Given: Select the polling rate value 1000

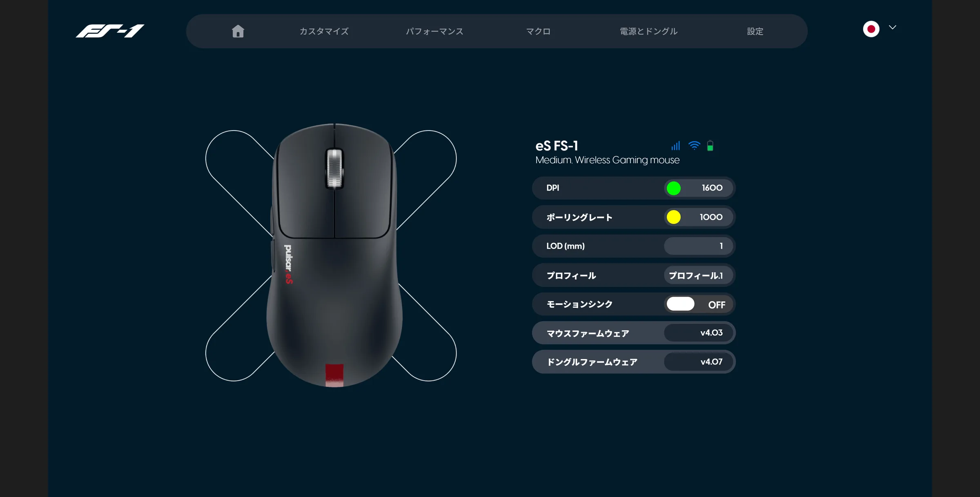Looking at the screenshot, I should 711,217.
